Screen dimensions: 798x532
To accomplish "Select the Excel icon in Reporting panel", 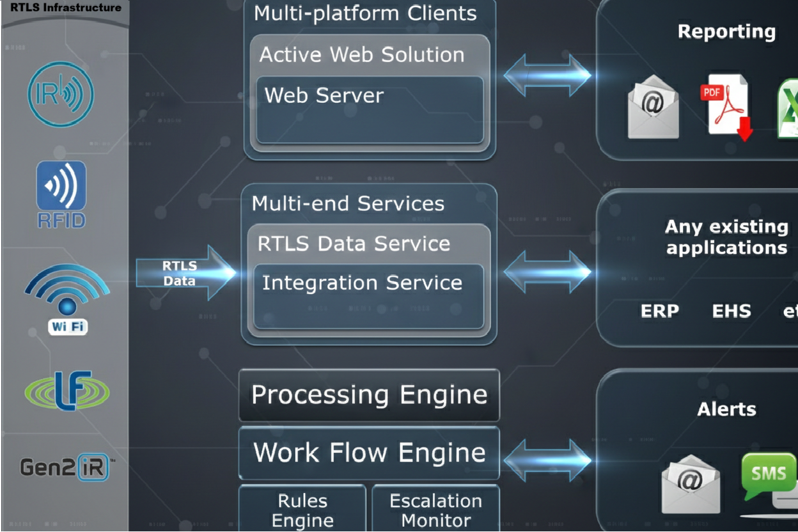I will point(788,109).
